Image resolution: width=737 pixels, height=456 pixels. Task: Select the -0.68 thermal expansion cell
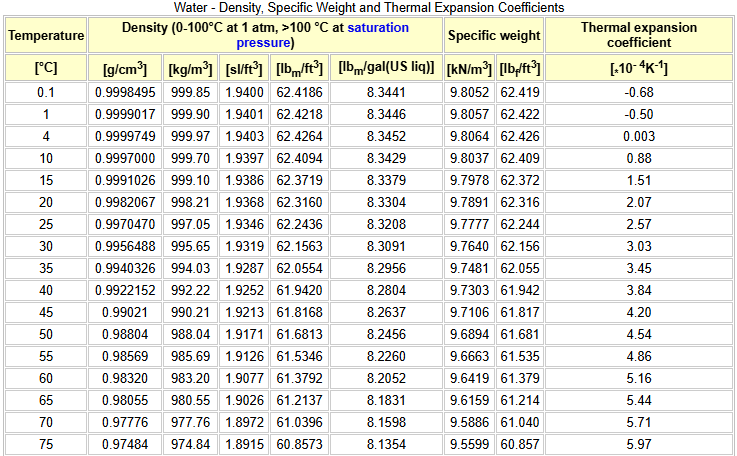(x=639, y=93)
